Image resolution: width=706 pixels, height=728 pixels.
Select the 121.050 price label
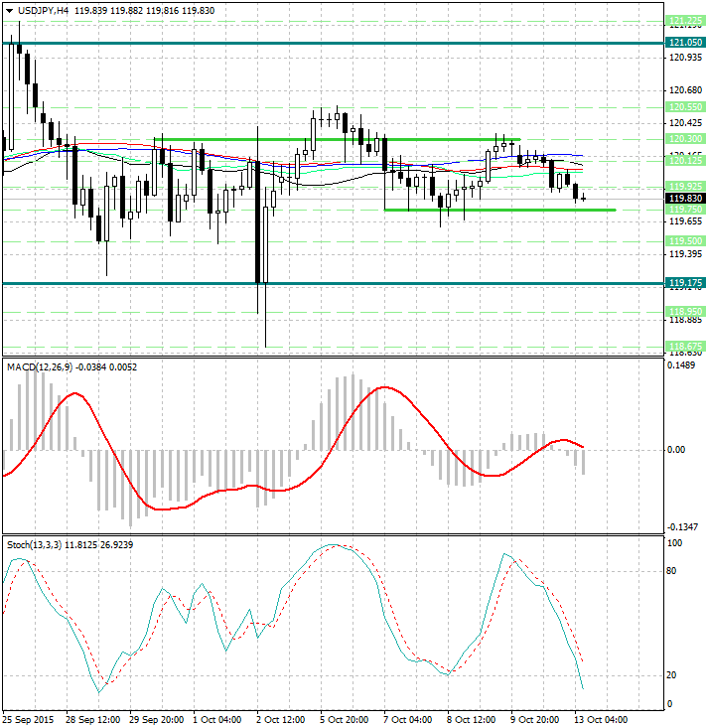[685, 43]
